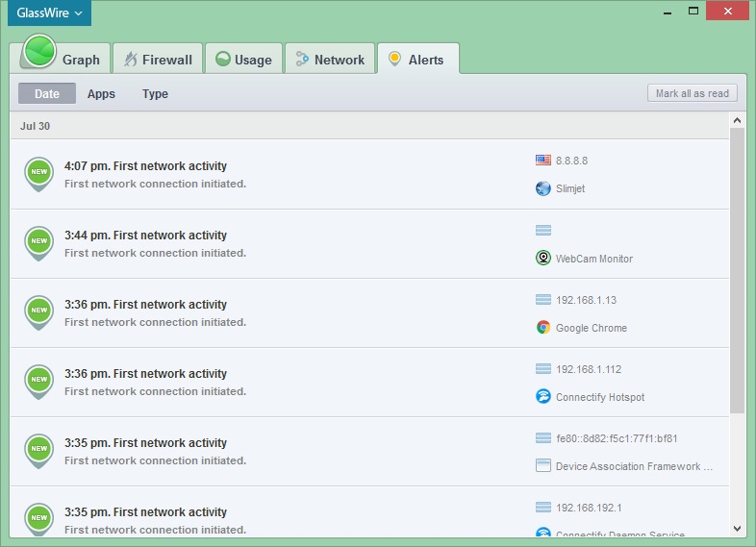
Task: Click Google Chrome app name
Action: (592, 328)
